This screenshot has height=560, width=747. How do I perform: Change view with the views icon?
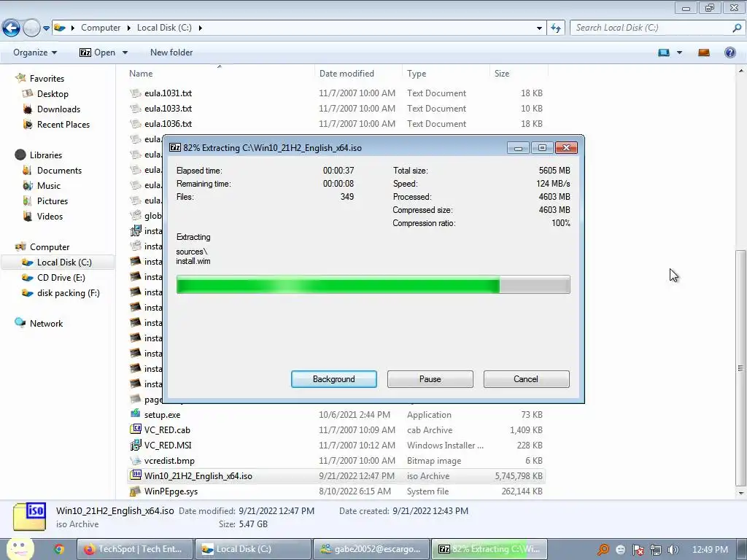point(664,52)
